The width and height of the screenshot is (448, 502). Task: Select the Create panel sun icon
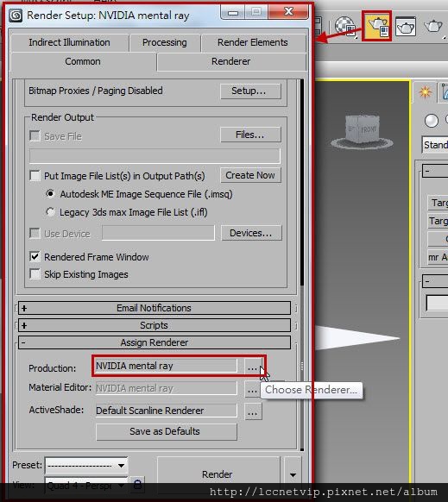(425, 93)
